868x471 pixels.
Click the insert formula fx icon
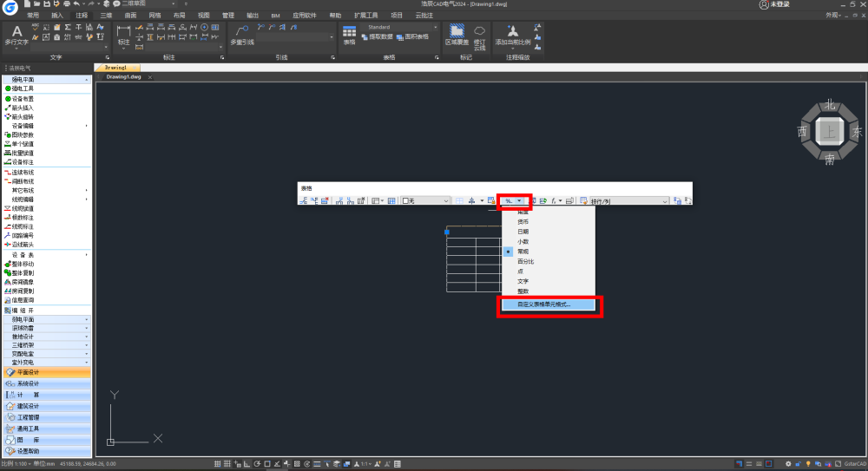554,201
